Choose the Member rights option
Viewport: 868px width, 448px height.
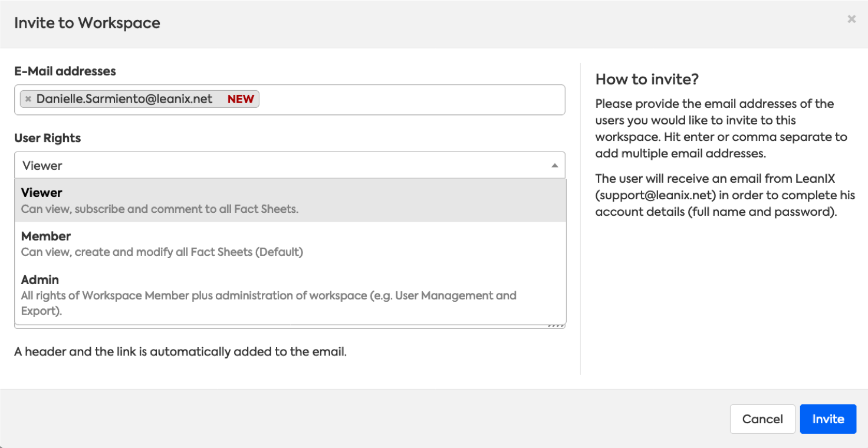point(290,244)
